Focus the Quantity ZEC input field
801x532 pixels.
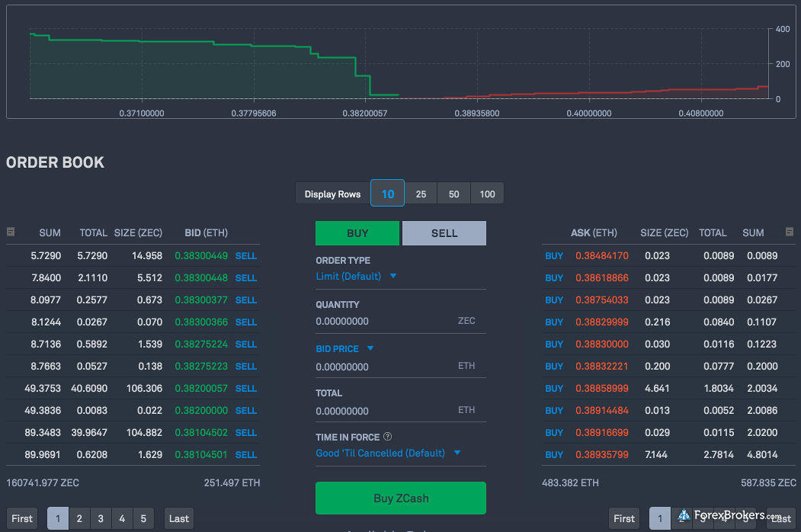(x=401, y=321)
